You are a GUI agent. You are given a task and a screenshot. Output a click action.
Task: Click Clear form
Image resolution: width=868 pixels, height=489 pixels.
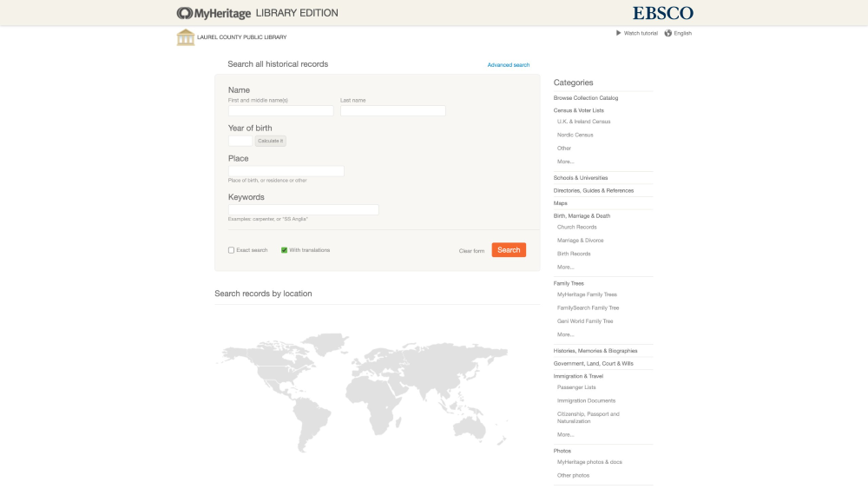click(x=471, y=251)
